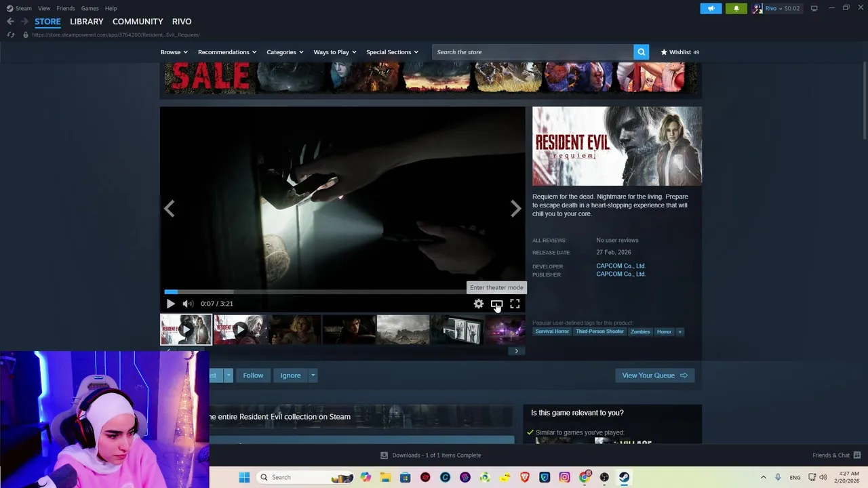Viewport: 868px width, 488px height.
Task: Expand the Ways to Play dropdown
Action: click(335, 52)
